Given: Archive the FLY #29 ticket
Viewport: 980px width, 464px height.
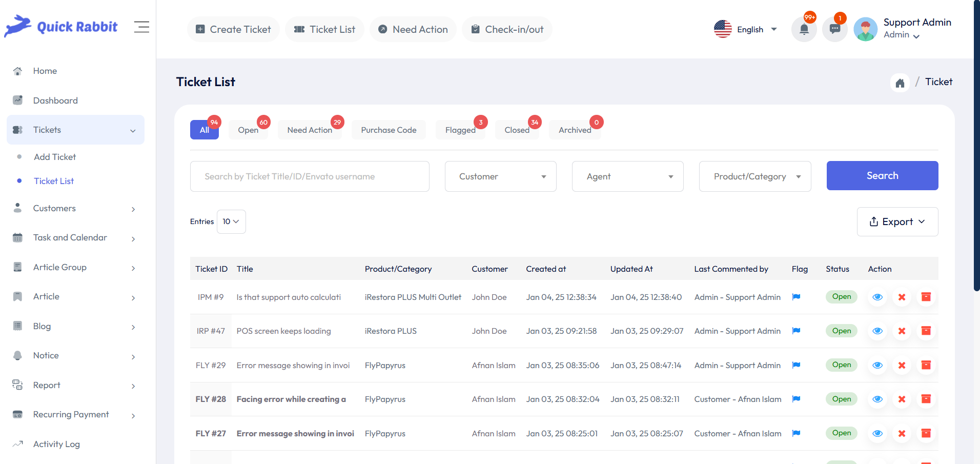Looking at the screenshot, I should 926,365.
